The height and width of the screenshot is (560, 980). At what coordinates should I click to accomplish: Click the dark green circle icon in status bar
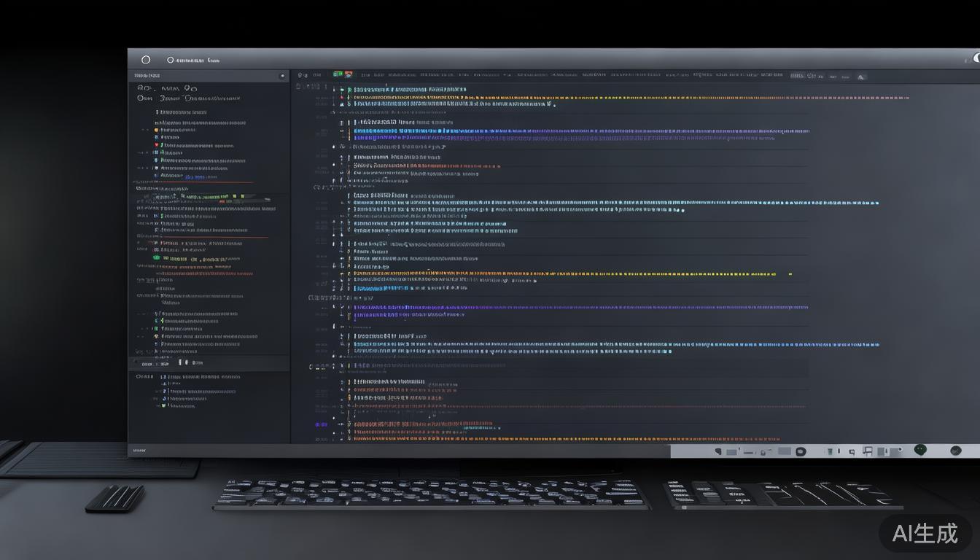click(920, 450)
